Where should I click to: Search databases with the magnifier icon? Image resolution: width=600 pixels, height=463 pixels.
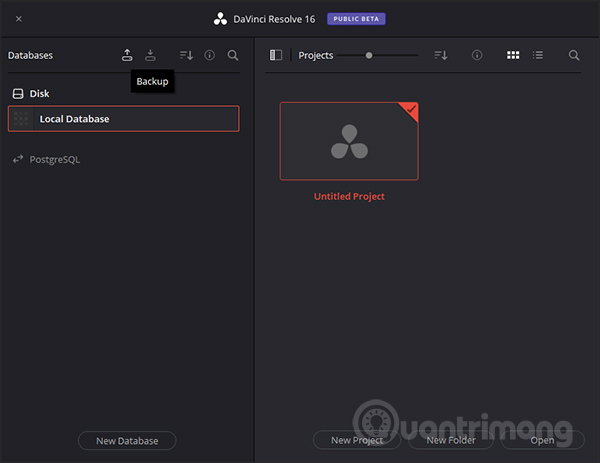[x=233, y=55]
